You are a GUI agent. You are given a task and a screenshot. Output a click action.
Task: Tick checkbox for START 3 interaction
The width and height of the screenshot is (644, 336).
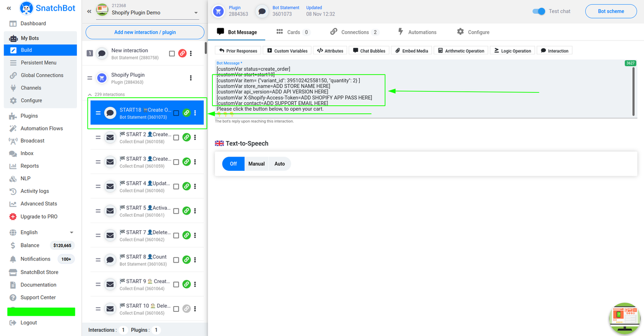[x=176, y=162]
